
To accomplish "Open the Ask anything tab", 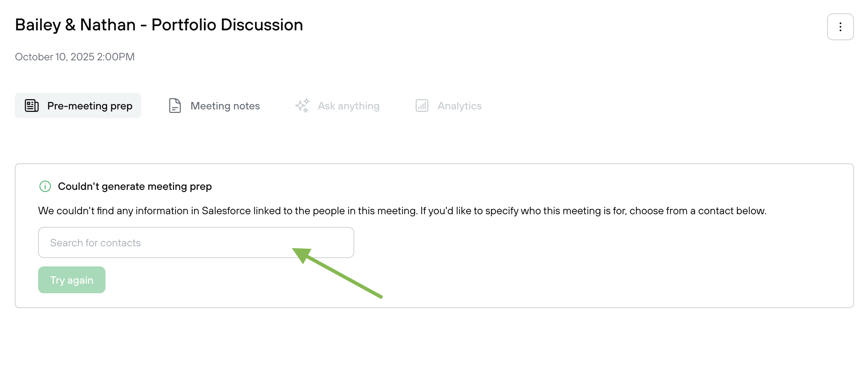I will tap(348, 106).
